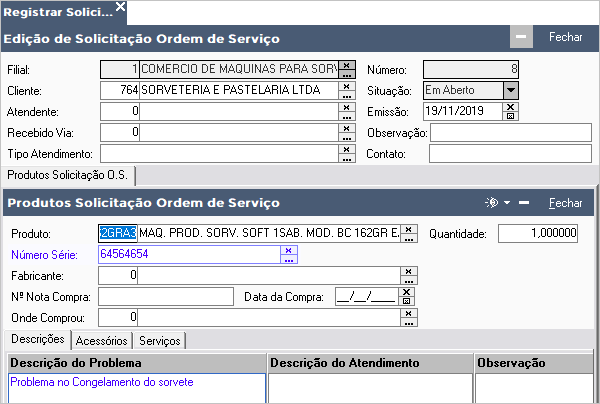Click the Número Série field with 64564654
This screenshot has height=404, width=600.
tap(189, 254)
